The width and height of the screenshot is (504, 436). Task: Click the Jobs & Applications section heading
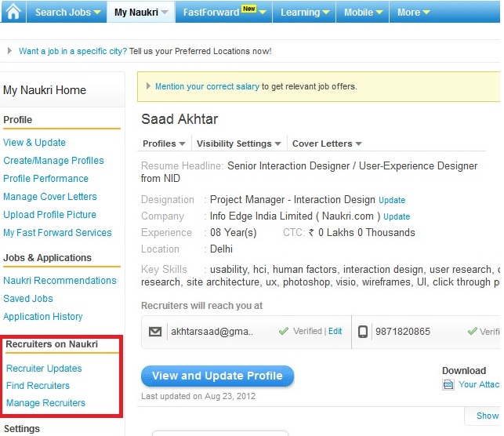point(47,257)
